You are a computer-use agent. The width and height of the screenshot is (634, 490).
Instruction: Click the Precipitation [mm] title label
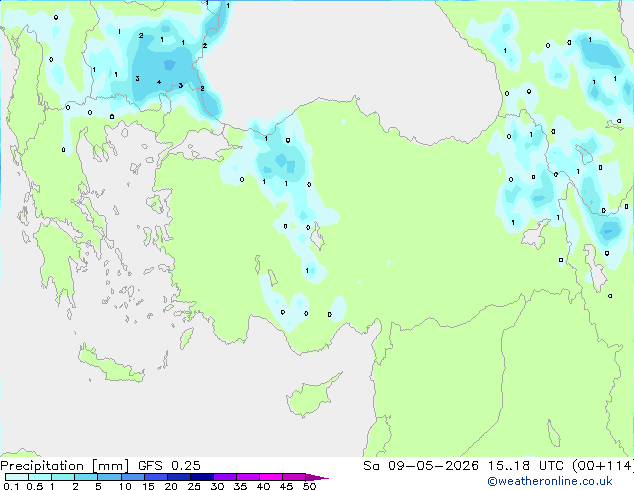click(65, 466)
